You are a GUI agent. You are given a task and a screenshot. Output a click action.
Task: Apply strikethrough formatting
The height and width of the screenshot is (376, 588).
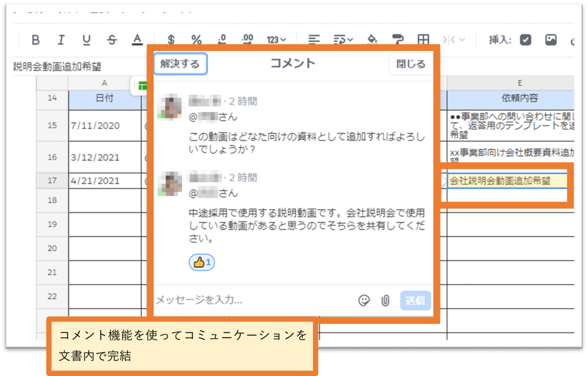coord(112,40)
